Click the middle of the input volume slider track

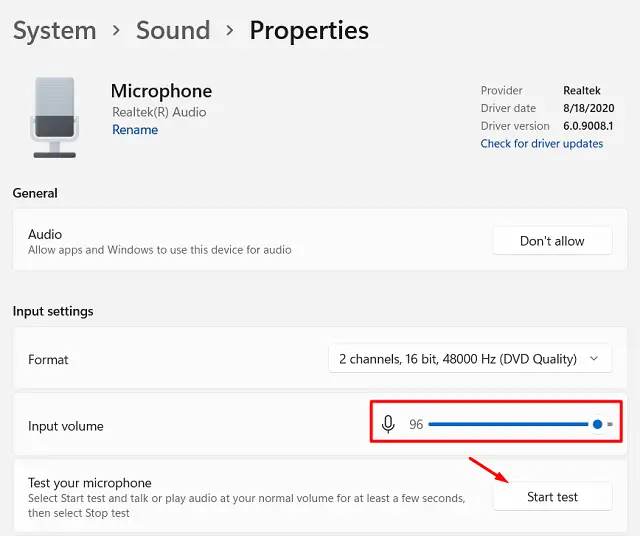point(508,425)
